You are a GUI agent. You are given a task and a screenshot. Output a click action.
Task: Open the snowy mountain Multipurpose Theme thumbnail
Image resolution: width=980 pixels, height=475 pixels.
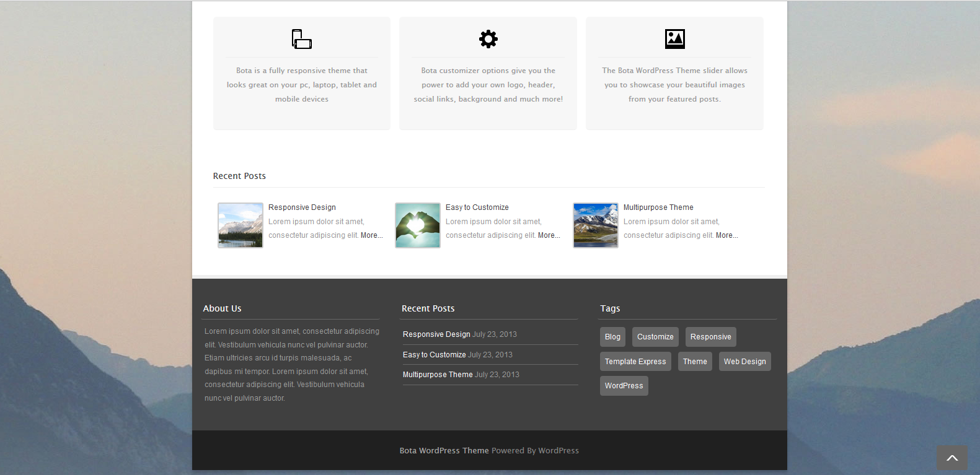(596, 225)
